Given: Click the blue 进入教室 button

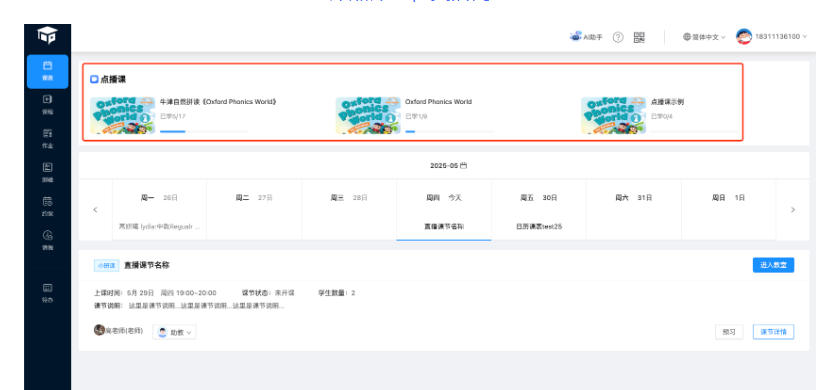Looking at the screenshot, I should [x=773, y=265].
